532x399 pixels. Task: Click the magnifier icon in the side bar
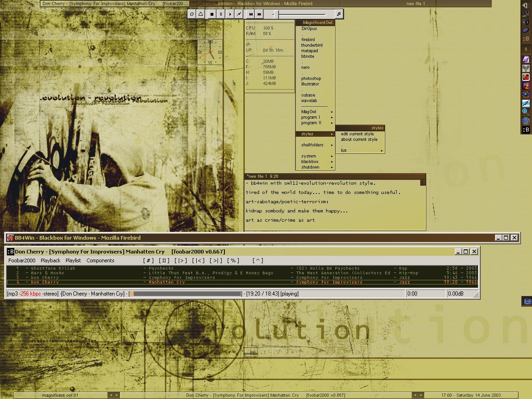525,111
